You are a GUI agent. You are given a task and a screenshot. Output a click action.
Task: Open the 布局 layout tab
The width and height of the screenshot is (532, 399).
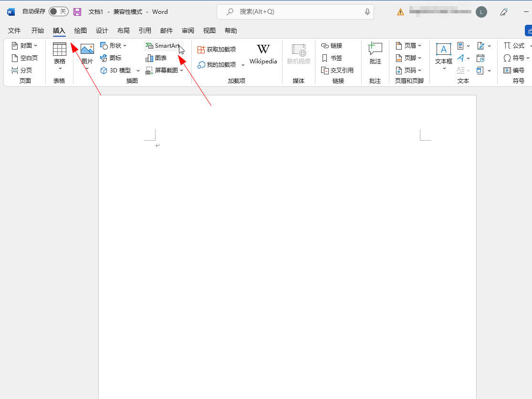pyautogui.click(x=123, y=31)
